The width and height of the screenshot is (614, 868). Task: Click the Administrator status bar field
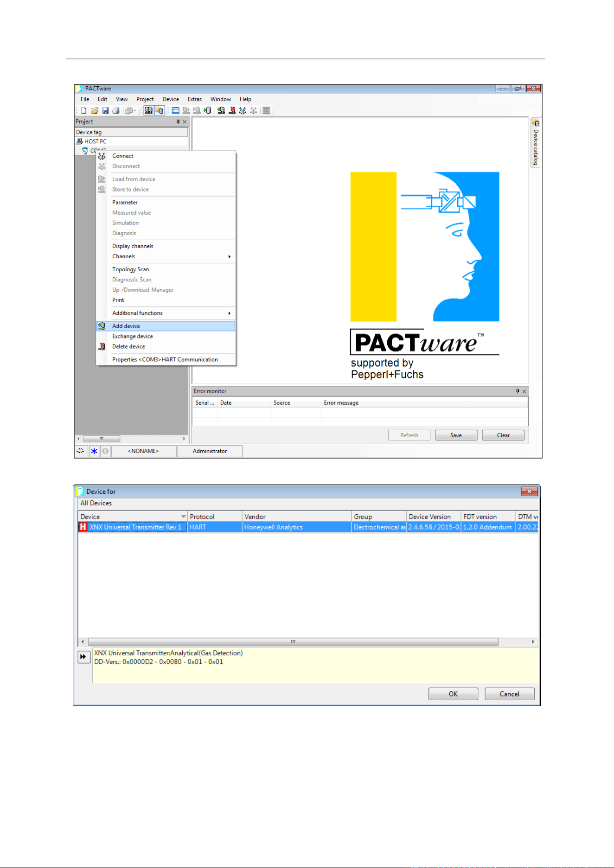pyautogui.click(x=210, y=451)
